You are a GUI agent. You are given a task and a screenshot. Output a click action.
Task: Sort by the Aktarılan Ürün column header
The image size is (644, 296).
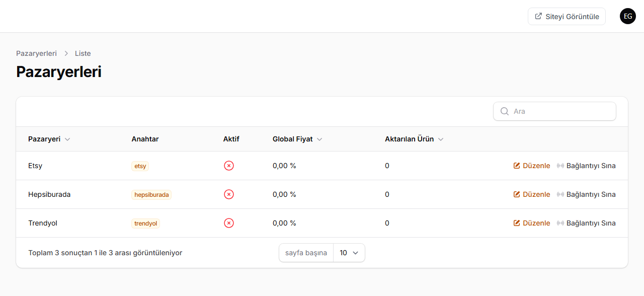click(414, 139)
